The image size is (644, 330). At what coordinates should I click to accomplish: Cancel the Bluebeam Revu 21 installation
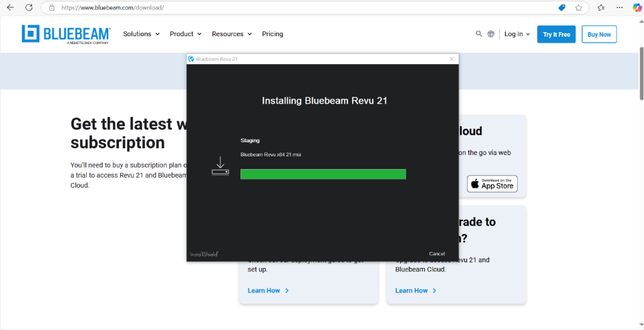[437, 254]
